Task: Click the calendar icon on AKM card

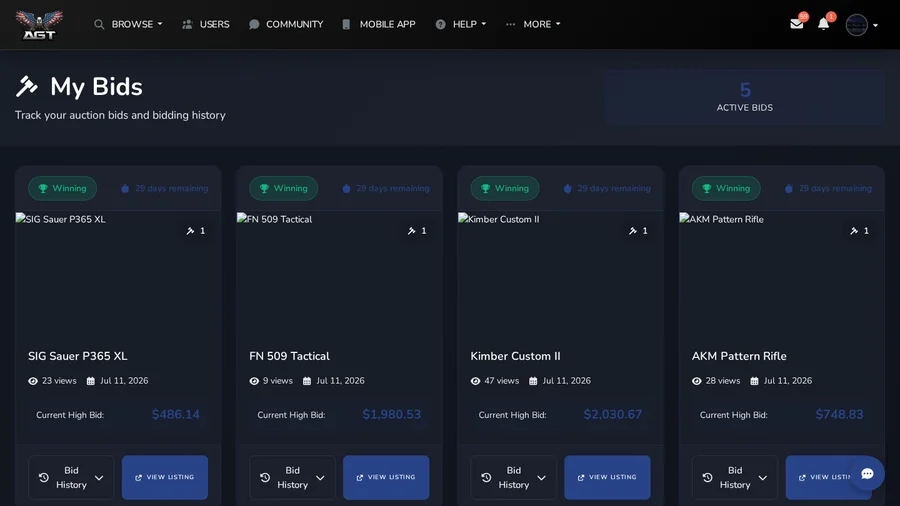Action: [x=754, y=381]
